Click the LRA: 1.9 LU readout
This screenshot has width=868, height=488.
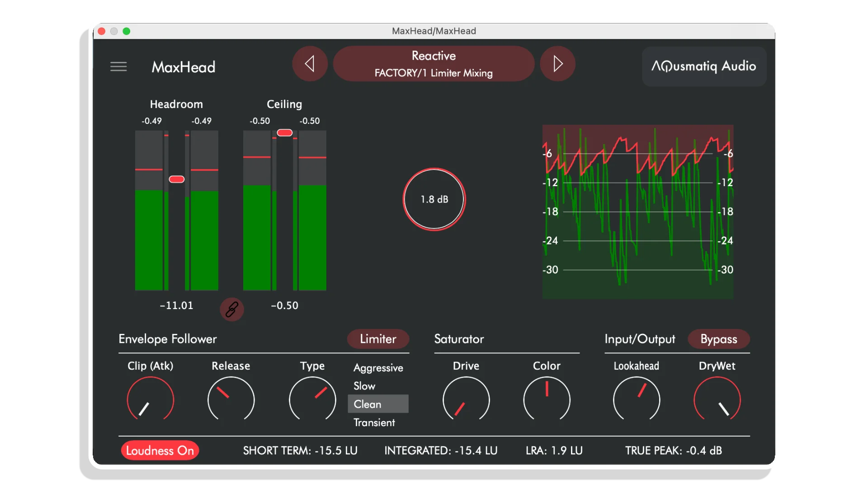[554, 450]
